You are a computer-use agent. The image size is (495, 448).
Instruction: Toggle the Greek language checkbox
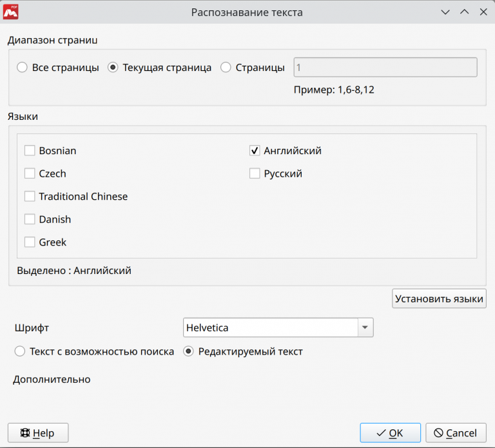tap(30, 242)
